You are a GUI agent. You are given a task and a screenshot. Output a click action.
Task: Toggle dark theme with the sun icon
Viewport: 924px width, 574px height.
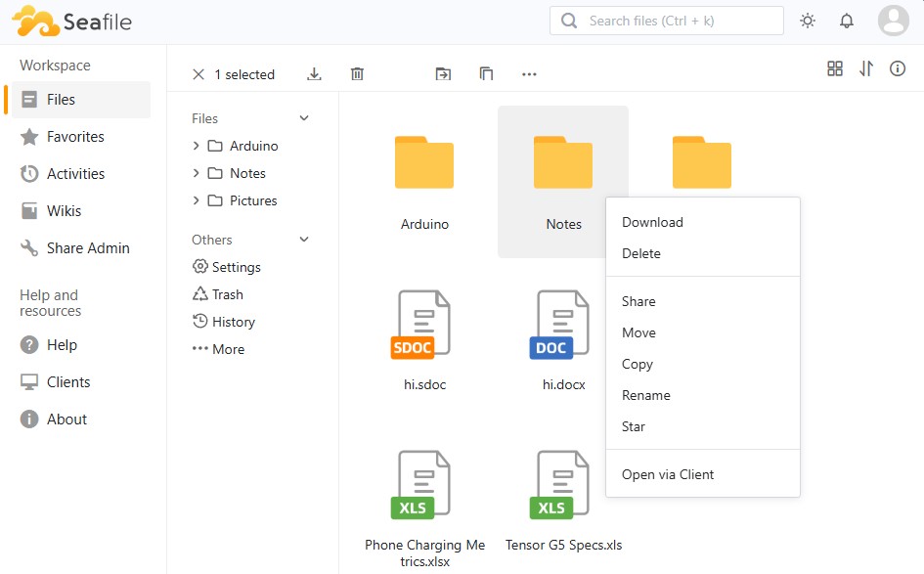[808, 20]
